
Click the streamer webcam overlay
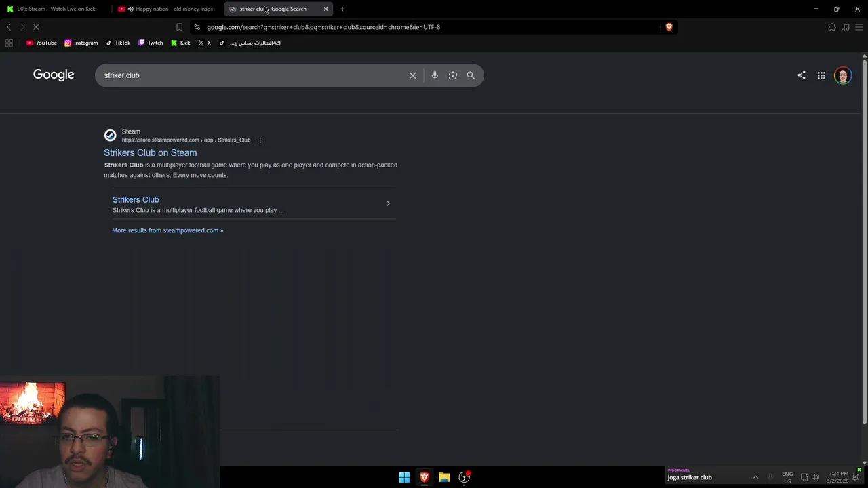click(x=110, y=432)
